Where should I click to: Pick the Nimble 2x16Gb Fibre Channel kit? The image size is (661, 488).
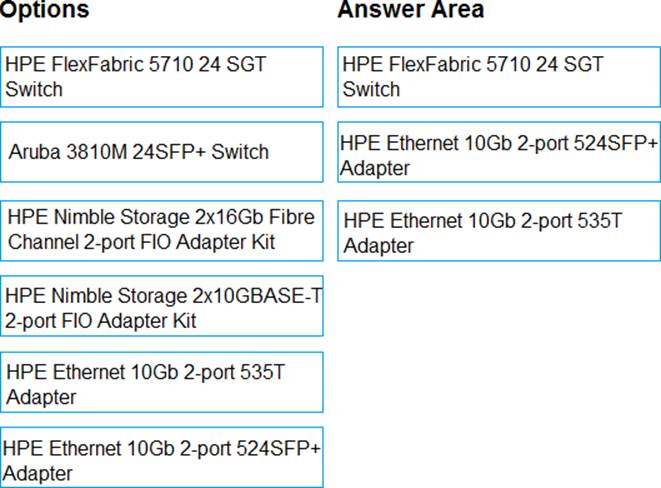coord(162,230)
